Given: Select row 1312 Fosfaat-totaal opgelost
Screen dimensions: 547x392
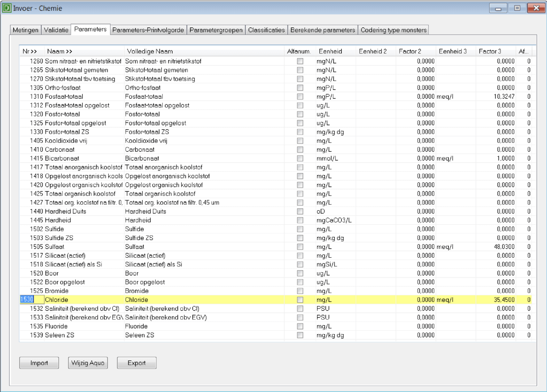Looking at the screenshot, I should (275, 105).
